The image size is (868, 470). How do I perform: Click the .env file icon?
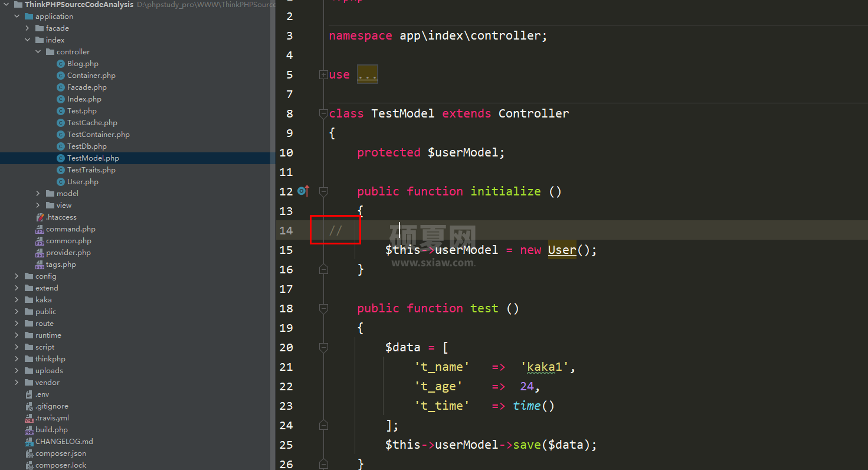coord(29,394)
